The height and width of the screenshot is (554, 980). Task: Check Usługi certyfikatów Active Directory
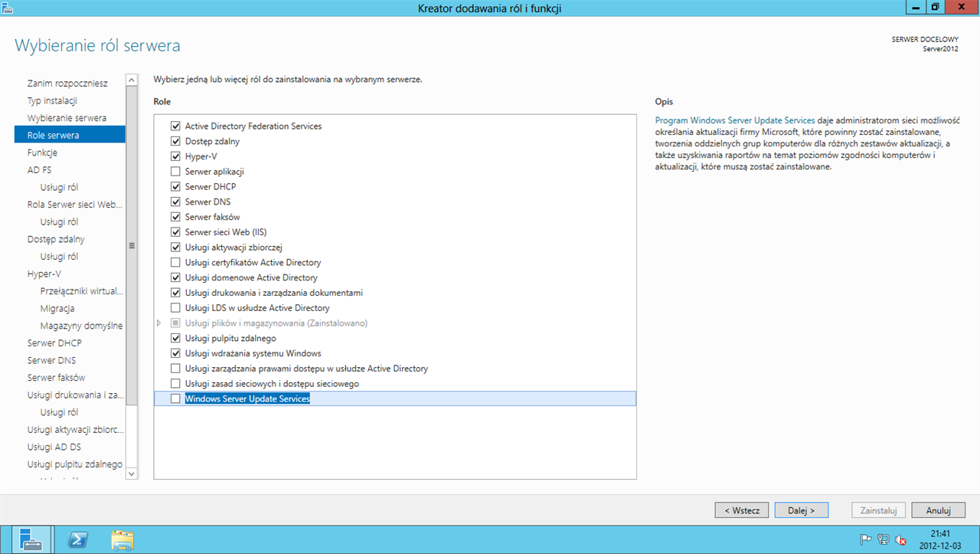point(176,262)
